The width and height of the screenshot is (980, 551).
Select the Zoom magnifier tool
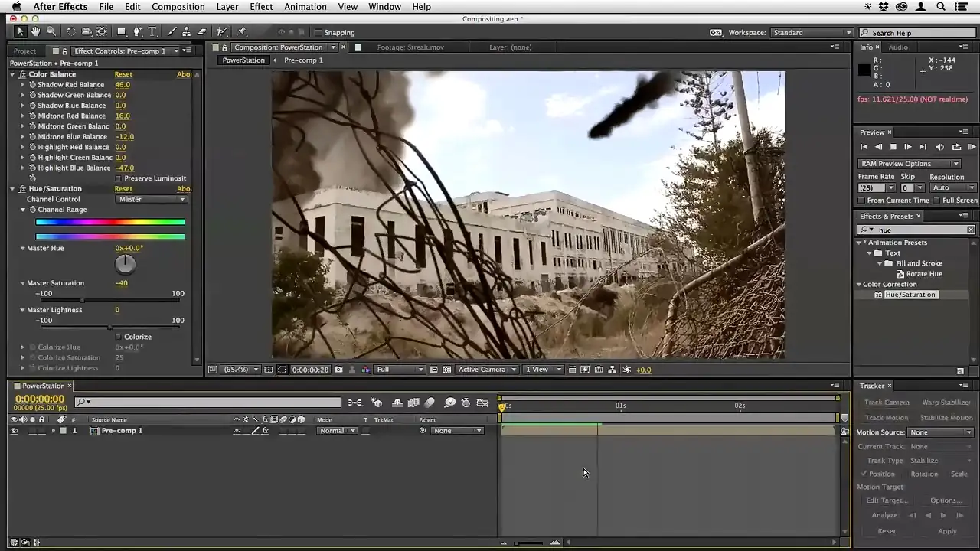point(51,32)
